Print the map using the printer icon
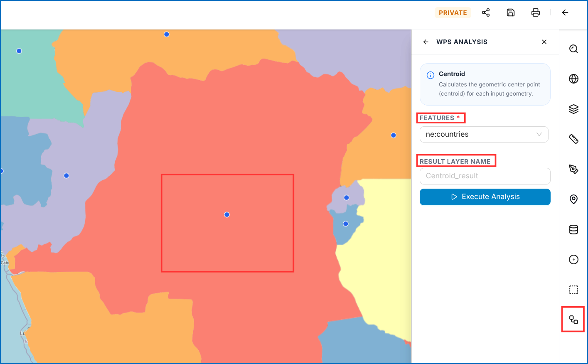 (x=536, y=12)
